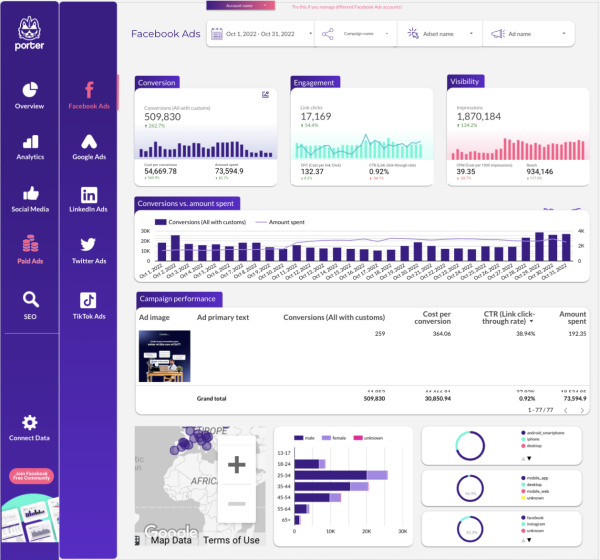The height and width of the screenshot is (560, 600).
Task: Switch to TikTok Ads icon
Action: pos(88,300)
